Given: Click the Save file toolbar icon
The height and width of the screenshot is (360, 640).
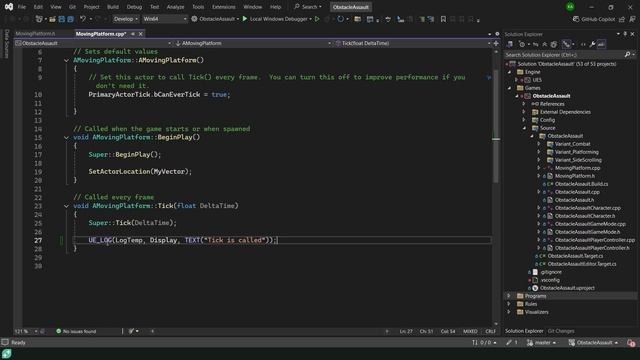Looking at the screenshot, I should [62, 19].
